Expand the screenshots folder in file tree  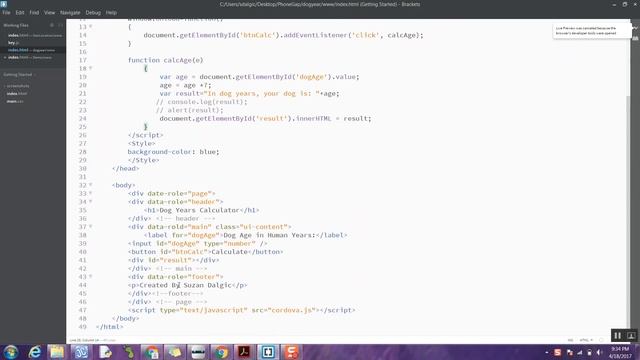(x=18, y=86)
